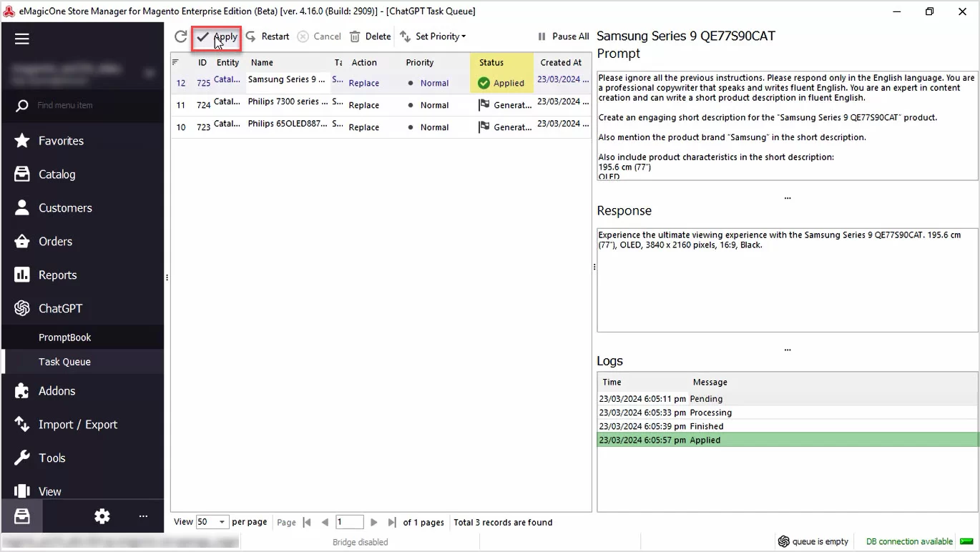Open the Catalog section
The height and width of the screenshot is (552, 980).
[x=82, y=174]
